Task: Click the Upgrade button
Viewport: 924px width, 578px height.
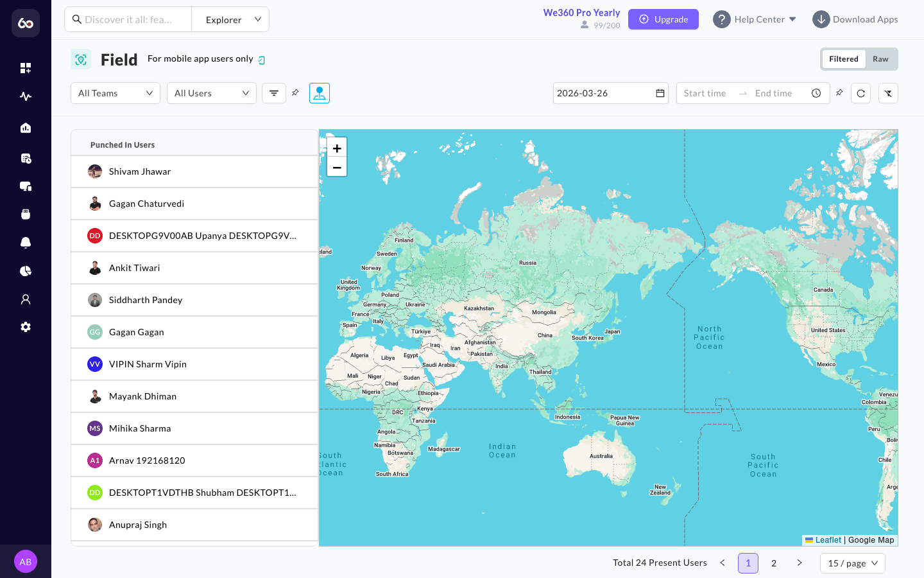Action: [x=663, y=19]
